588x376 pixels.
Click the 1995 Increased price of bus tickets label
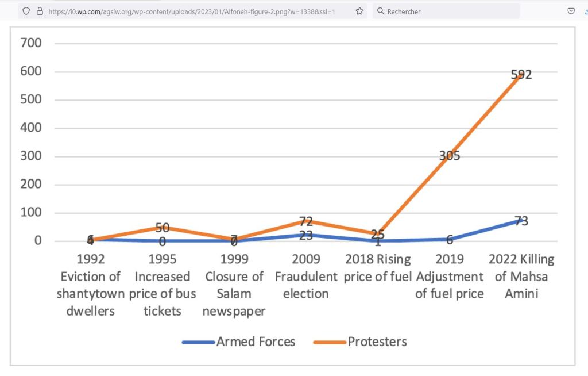(163, 285)
